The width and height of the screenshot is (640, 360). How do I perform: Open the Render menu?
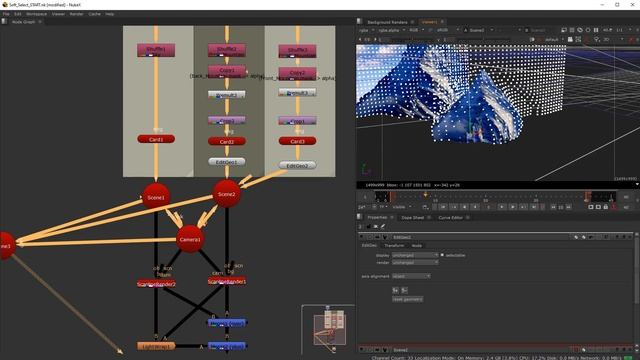pyautogui.click(x=76, y=14)
